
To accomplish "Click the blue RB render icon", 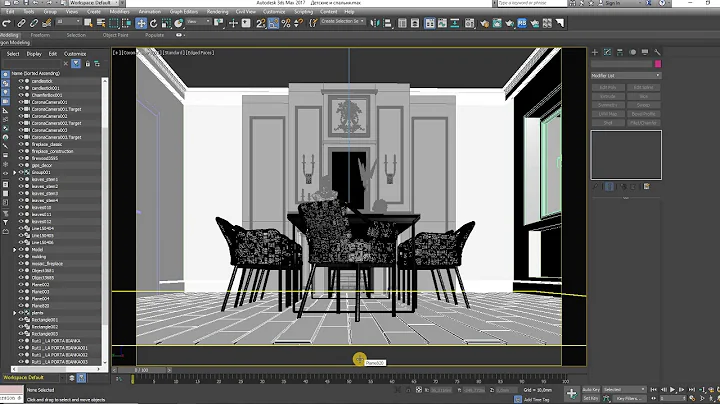I will coord(522,23).
